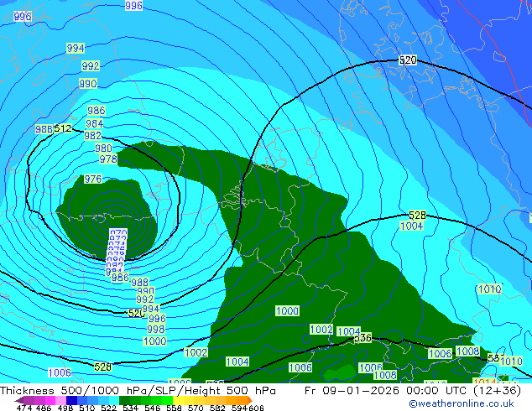
Task: Click the '1008' label beside 1006 at lower right
Action: tap(468, 351)
